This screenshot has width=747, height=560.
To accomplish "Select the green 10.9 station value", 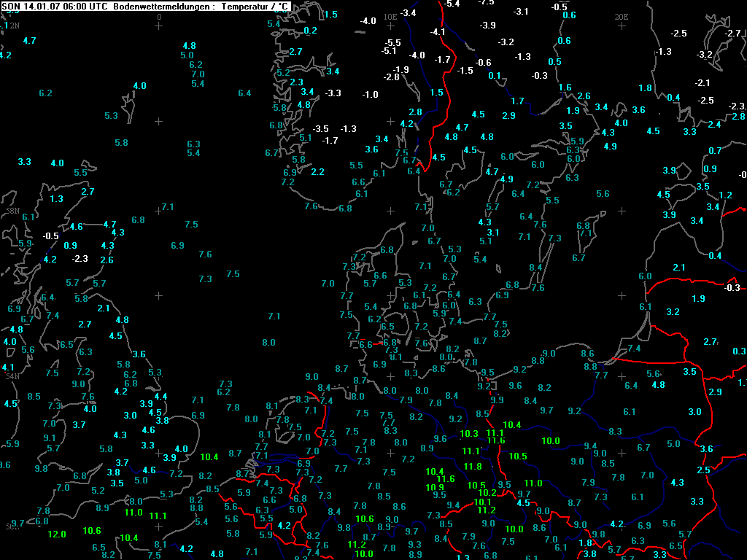I will [435, 487].
